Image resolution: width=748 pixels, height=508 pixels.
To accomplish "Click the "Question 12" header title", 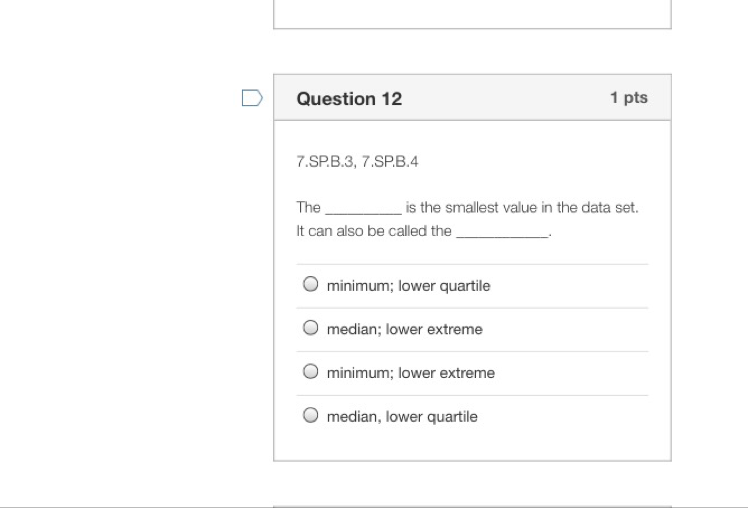I will click(x=349, y=98).
